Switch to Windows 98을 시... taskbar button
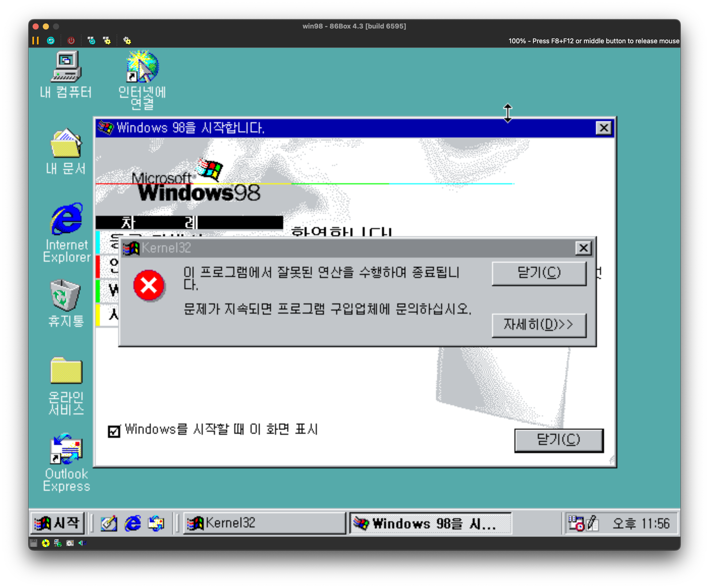Image resolution: width=709 pixels, height=588 pixels. (x=430, y=523)
